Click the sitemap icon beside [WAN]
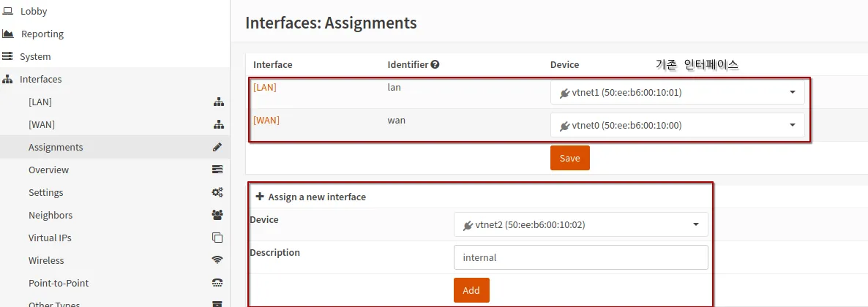Image resolution: width=868 pixels, height=307 pixels. click(x=218, y=124)
